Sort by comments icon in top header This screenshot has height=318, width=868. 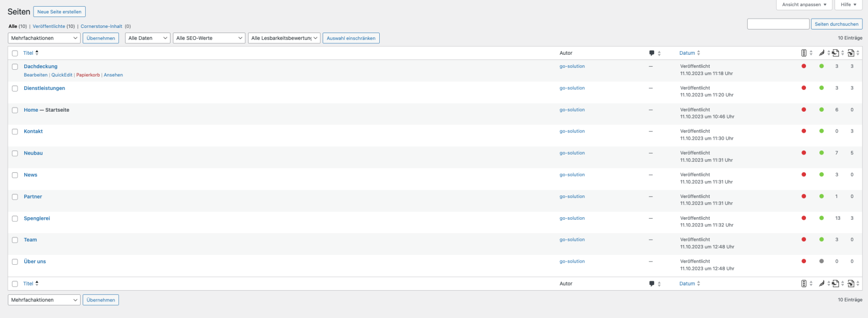tap(652, 53)
